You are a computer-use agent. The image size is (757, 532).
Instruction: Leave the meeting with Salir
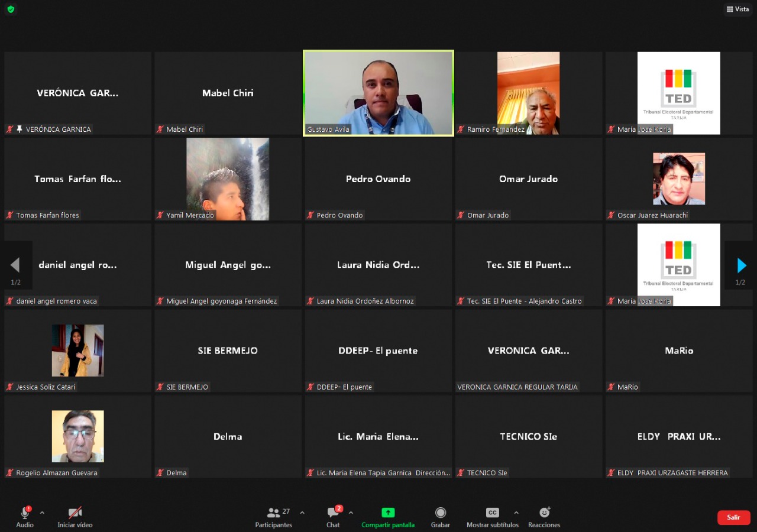(733, 517)
